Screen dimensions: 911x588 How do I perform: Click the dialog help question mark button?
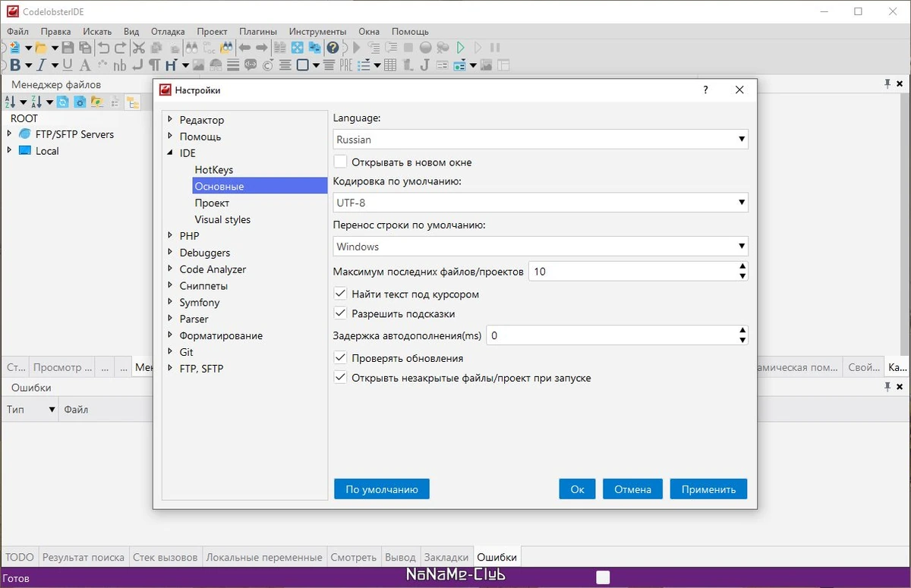tap(705, 90)
